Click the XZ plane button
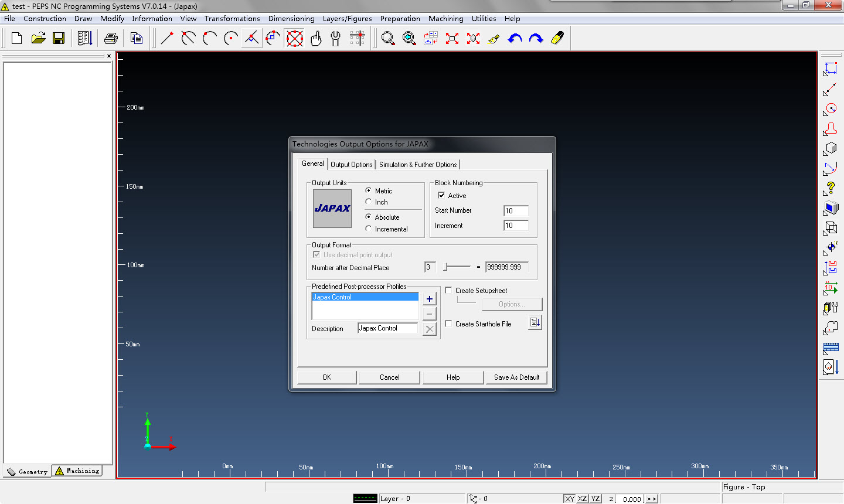This screenshot has height=504, width=844. [583, 499]
